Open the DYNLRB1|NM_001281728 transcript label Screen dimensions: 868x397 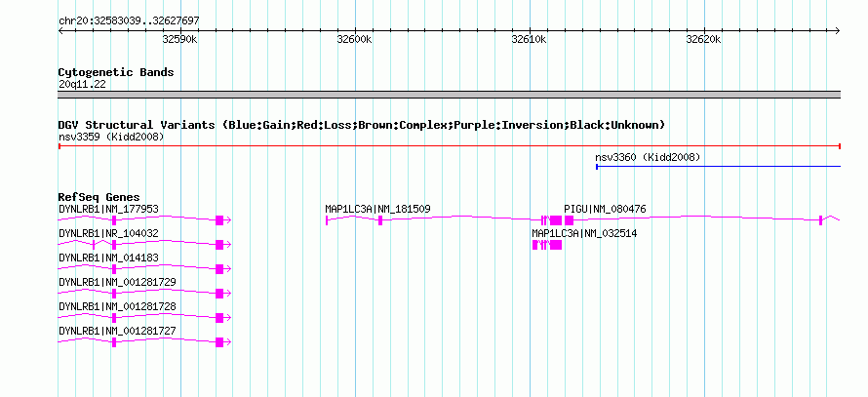pos(117,306)
